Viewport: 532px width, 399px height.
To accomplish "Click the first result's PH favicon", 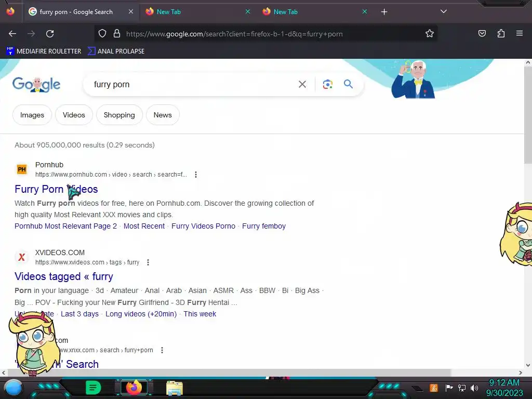I will [22, 169].
